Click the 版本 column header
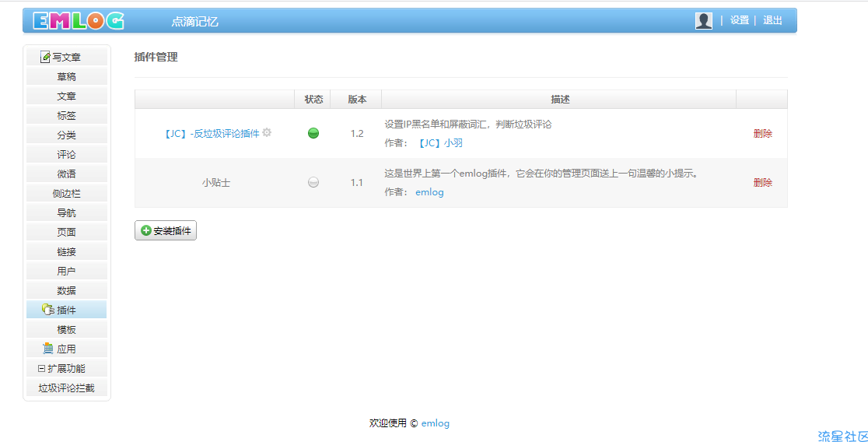This screenshot has width=868, height=442. (356, 99)
